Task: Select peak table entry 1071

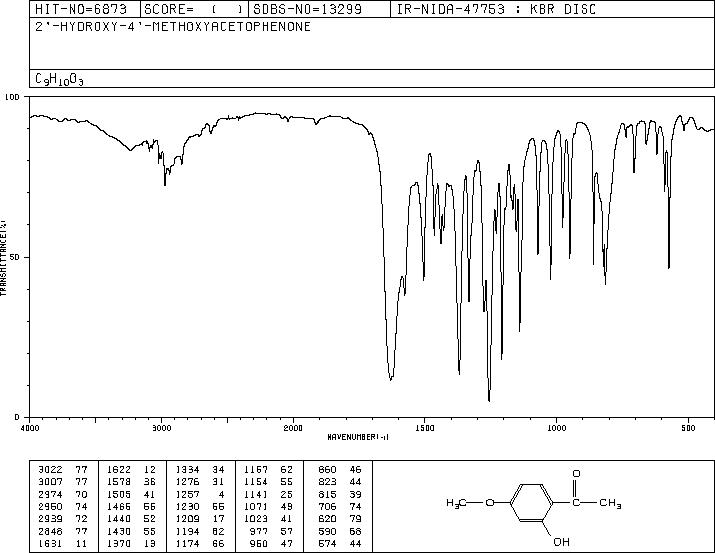Action: [268, 506]
